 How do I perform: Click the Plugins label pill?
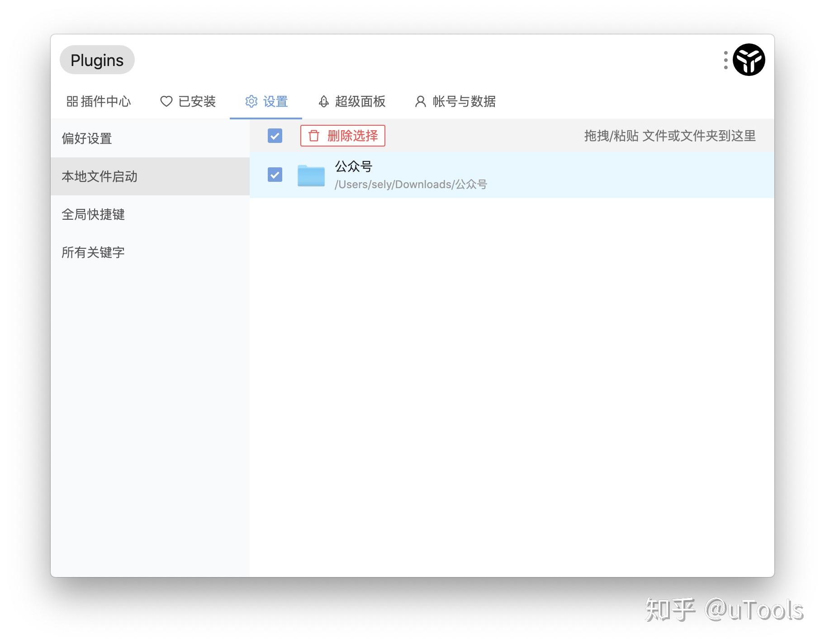97,59
